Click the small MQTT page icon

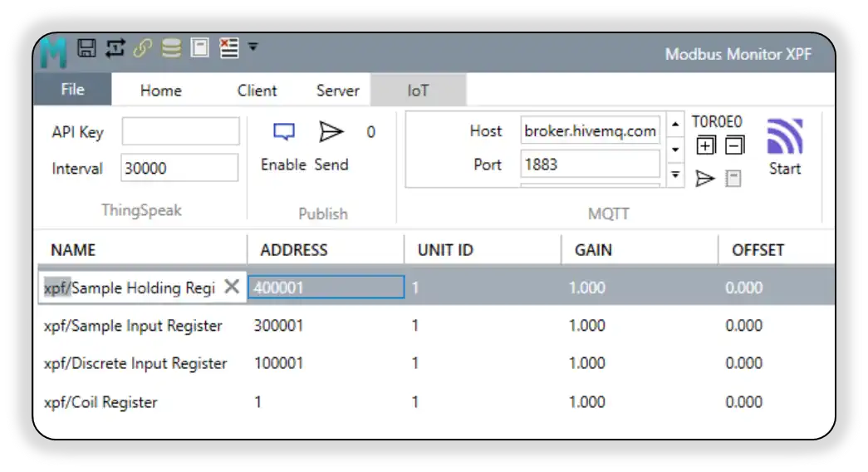click(733, 179)
